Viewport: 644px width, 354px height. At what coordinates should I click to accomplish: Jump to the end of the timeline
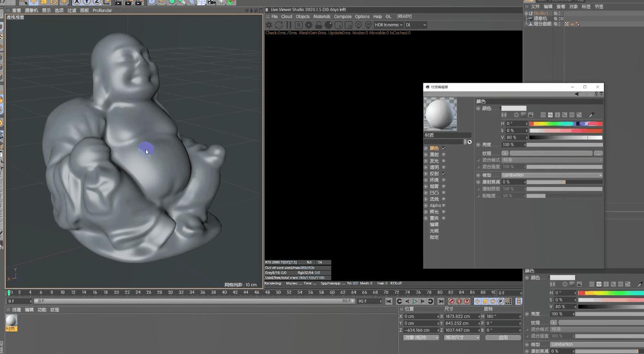click(440, 301)
